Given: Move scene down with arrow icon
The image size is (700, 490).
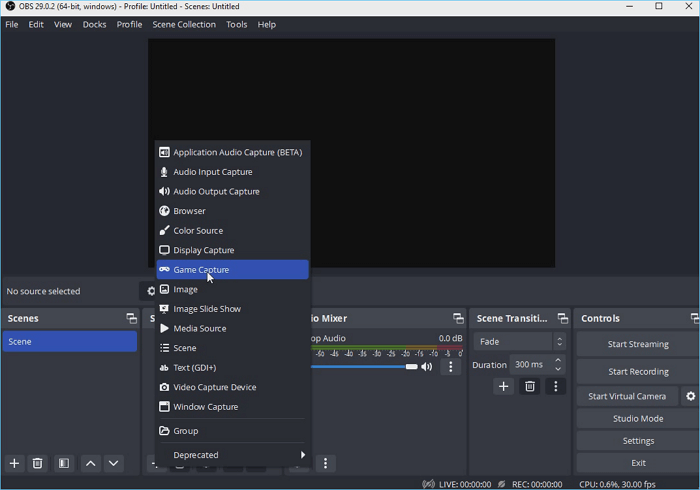Looking at the screenshot, I should pyautogui.click(x=114, y=463).
